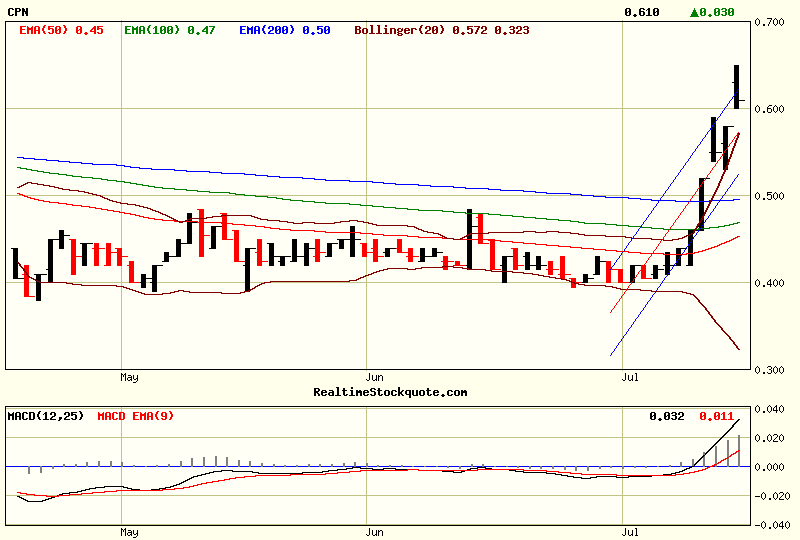This screenshot has width=800, height=540.
Task: Click the May label under MACD panel
Action: pyautogui.click(x=129, y=532)
